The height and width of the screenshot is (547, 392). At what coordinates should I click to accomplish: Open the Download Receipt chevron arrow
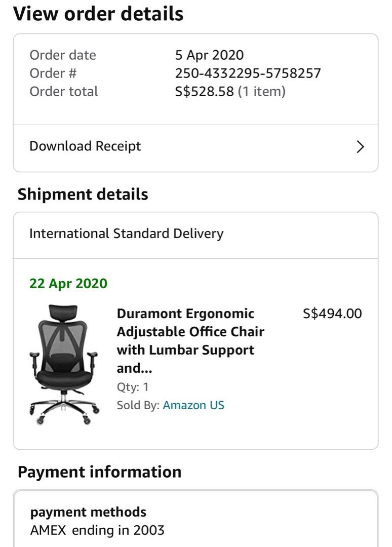click(x=360, y=146)
